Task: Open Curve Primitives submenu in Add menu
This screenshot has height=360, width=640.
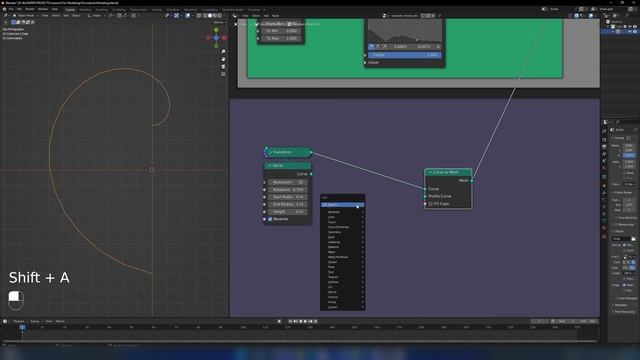Action: (342, 227)
